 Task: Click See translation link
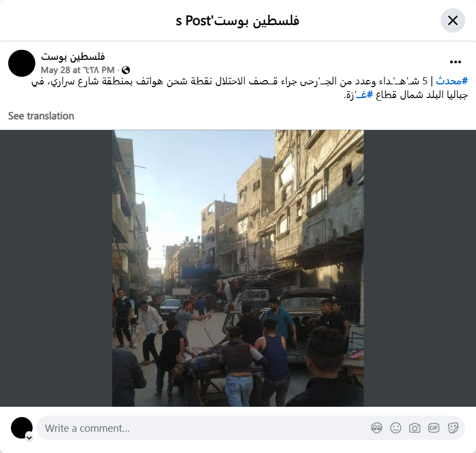pos(41,116)
